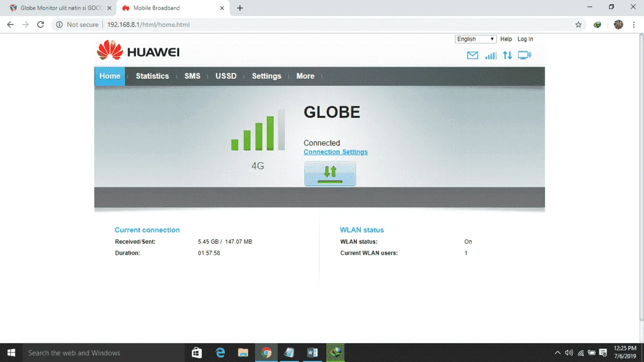This screenshot has width=644, height=362.
Task: Click the Current connection heading
Action: pyautogui.click(x=147, y=230)
